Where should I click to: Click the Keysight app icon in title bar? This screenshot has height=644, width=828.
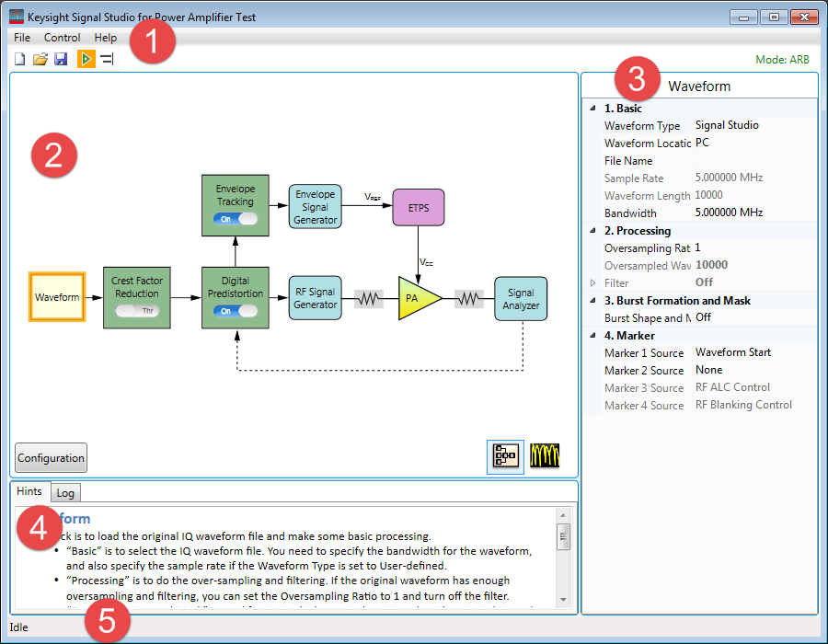click(x=17, y=17)
